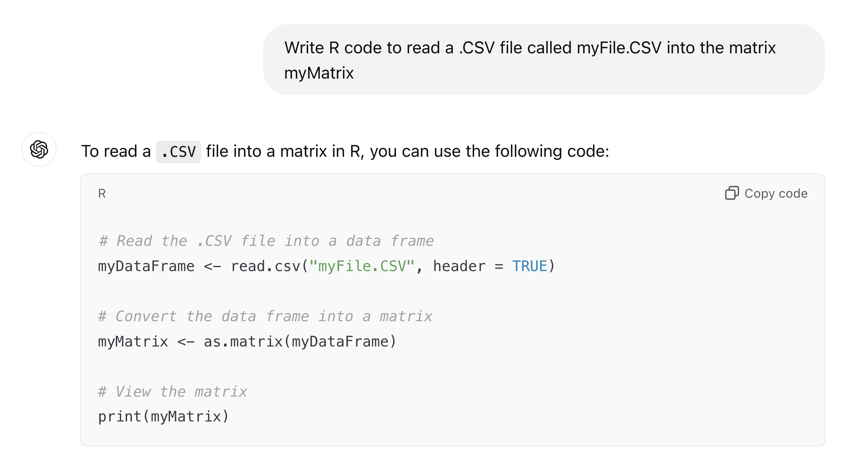Click the OpenAI logo next to the response

click(38, 150)
